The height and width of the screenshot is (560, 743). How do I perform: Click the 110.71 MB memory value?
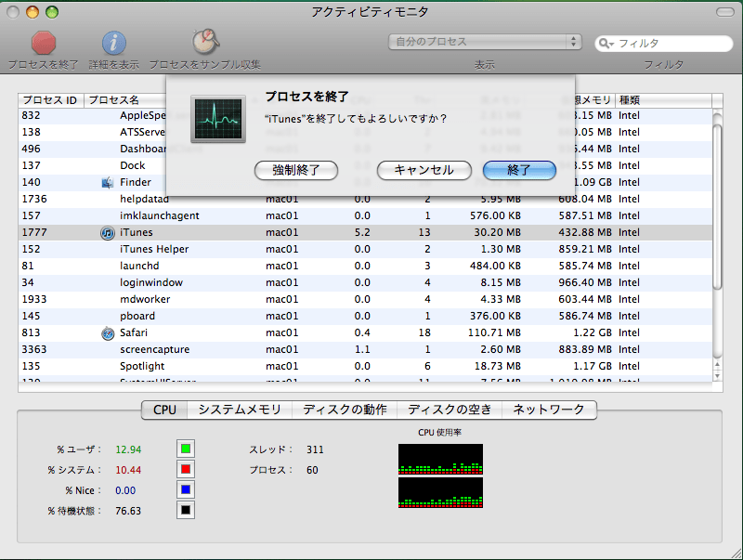click(494, 333)
